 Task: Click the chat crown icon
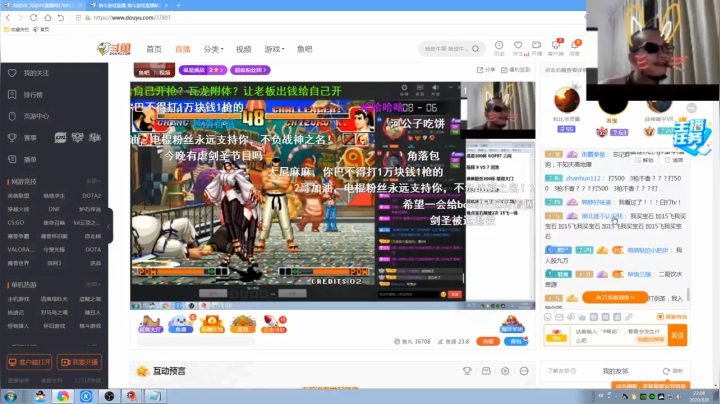[x=582, y=317]
